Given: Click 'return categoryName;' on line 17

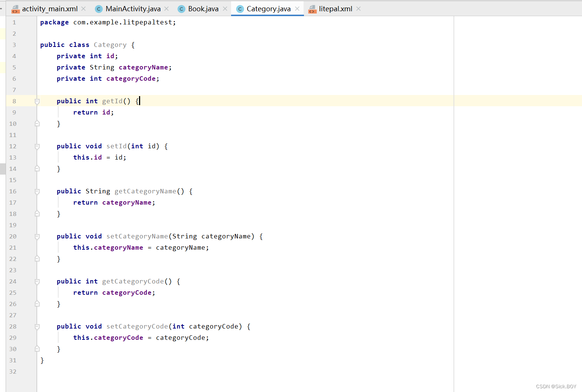Looking at the screenshot, I should pos(114,202).
